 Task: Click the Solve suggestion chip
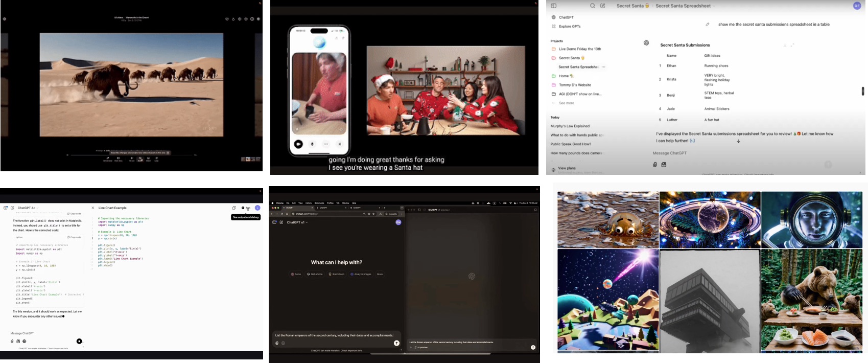tap(296, 274)
